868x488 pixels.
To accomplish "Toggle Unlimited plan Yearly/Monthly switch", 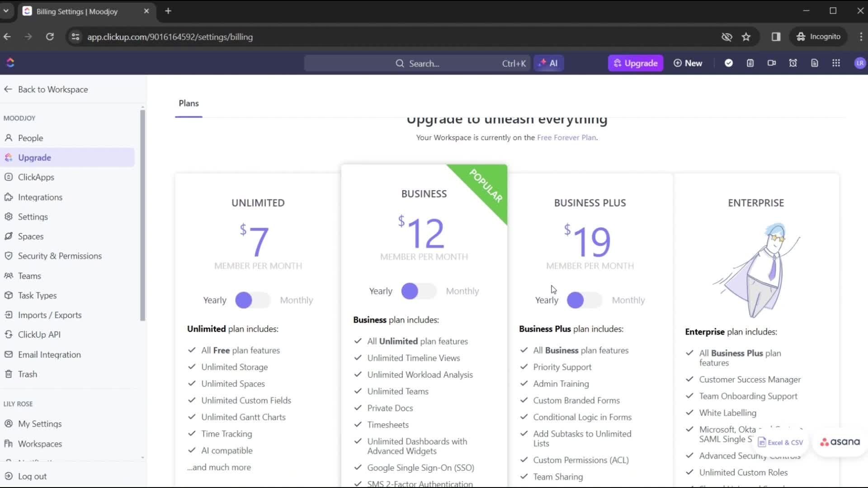I will 252,300.
